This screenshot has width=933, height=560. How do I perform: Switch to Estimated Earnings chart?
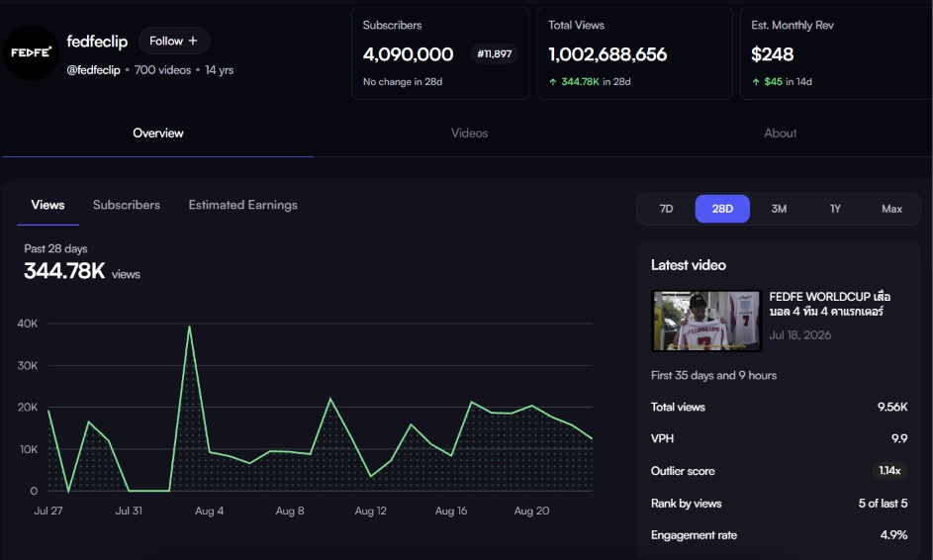[242, 205]
